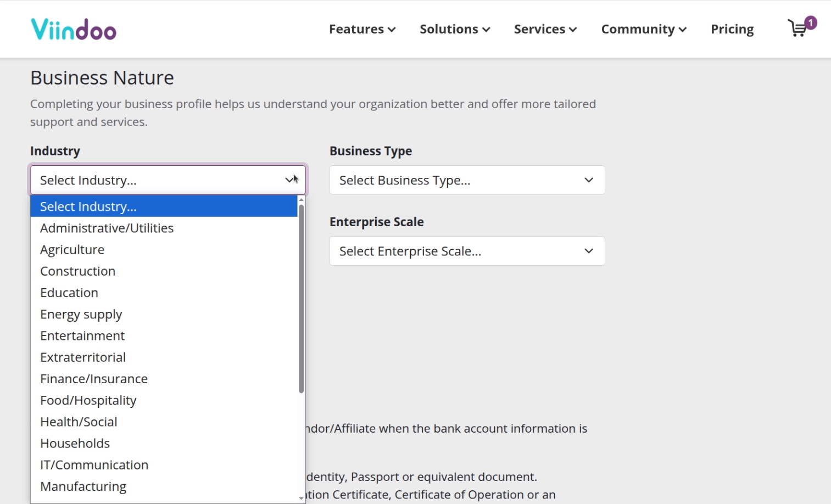
Task: Open the Services dropdown menu
Action: tap(545, 29)
